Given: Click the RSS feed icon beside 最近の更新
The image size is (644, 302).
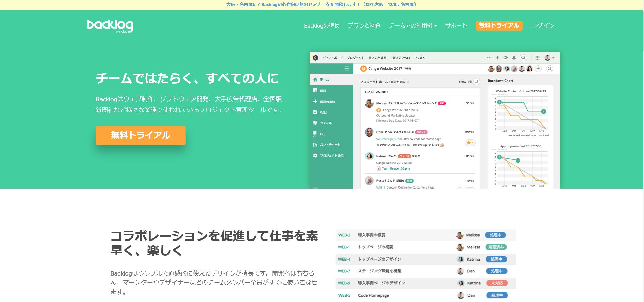Looking at the screenshot, I should tap(408, 82).
